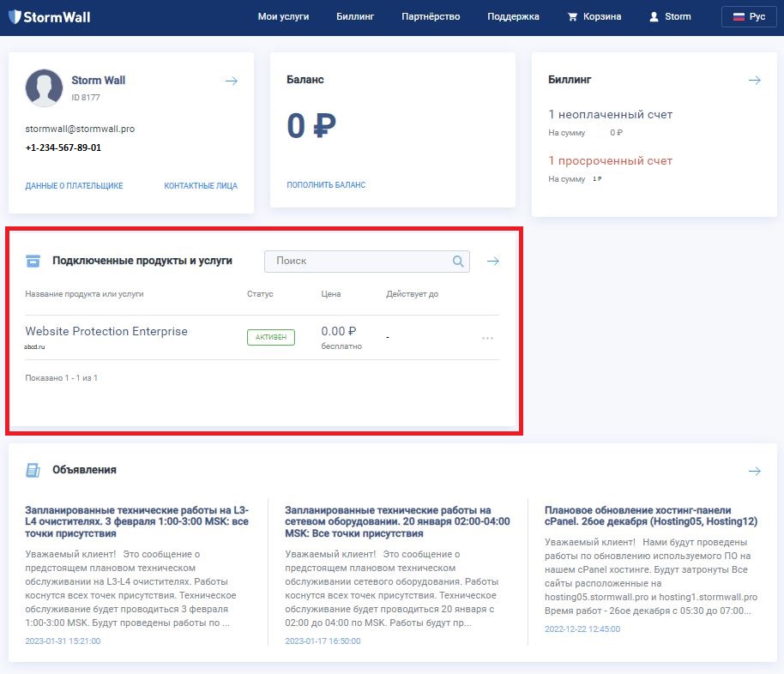Open the Storm Wall profile name link
The height and width of the screenshot is (674, 784).
pos(98,80)
